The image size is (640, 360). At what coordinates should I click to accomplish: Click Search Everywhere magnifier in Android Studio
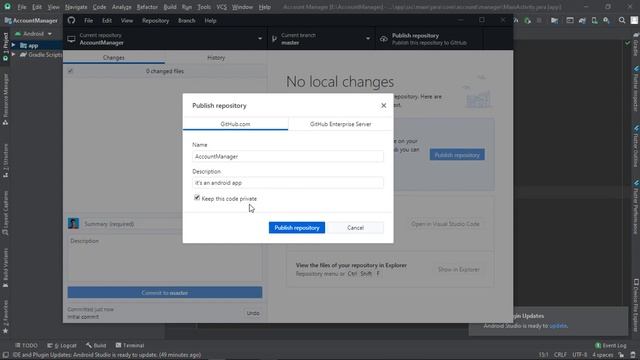click(622, 20)
